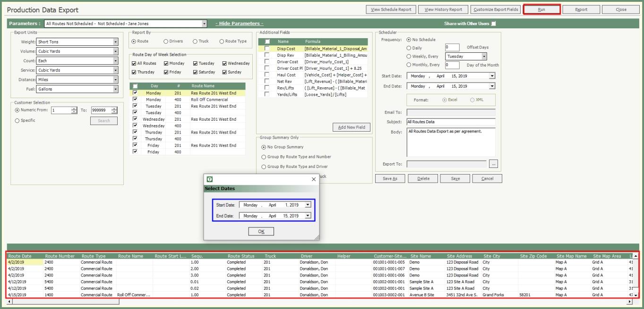Expand the Service units dropdown
644x309 pixels.
pos(115,70)
